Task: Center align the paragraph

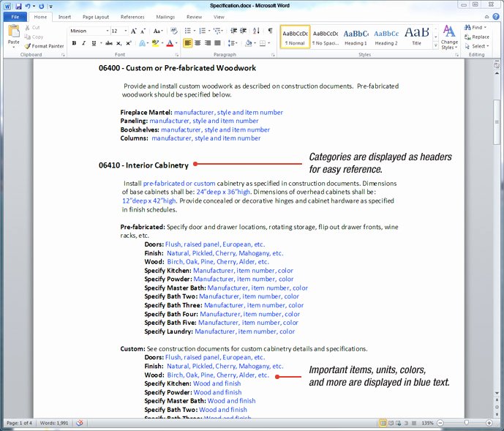Action: pyautogui.click(x=198, y=43)
